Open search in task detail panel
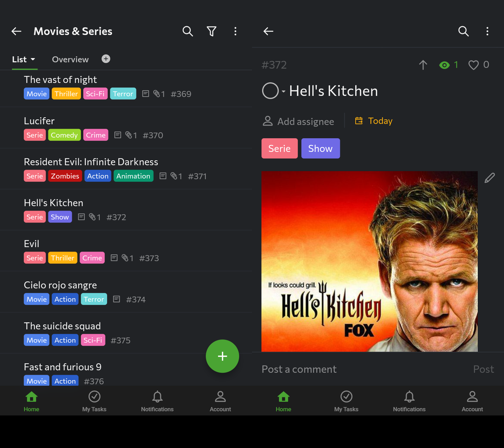Viewport: 504px width, 448px height. [x=463, y=31]
